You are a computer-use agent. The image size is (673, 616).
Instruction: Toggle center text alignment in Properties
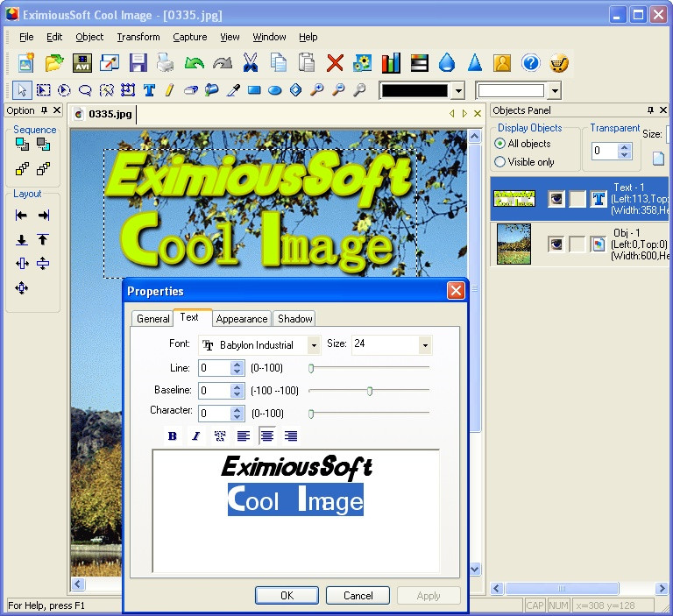pos(267,436)
